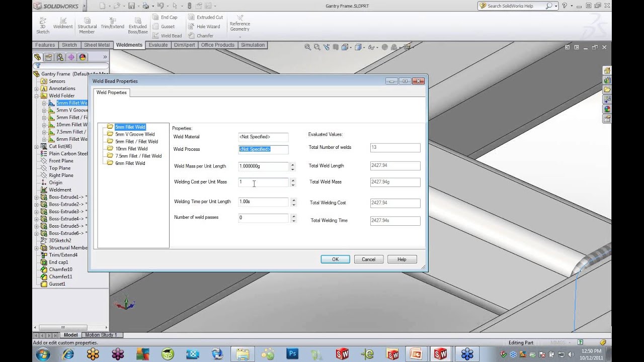Screen dimensions: 644x362
Task: Select 10mm Fillet Weld in dialog list
Action: (131, 149)
